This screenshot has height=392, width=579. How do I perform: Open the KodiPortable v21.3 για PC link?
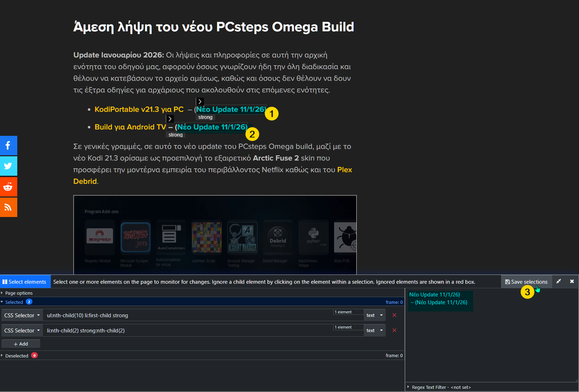click(x=139, y=109)
